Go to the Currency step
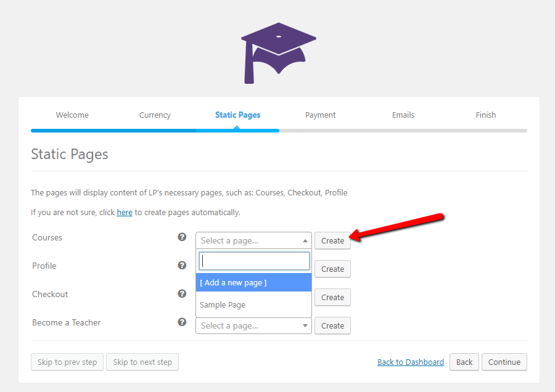The height and width of the screenshot is (392, 555). (x=155, y=115)
